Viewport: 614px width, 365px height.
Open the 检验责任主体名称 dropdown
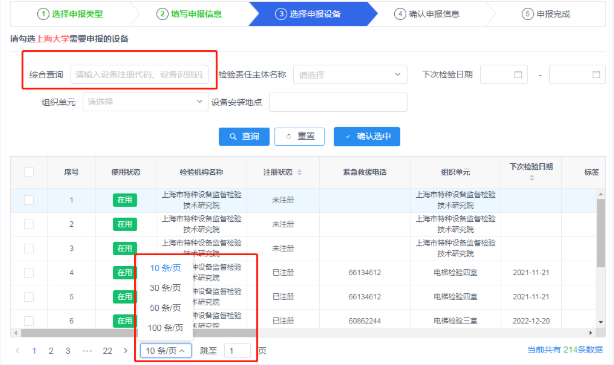click(350, 74)
